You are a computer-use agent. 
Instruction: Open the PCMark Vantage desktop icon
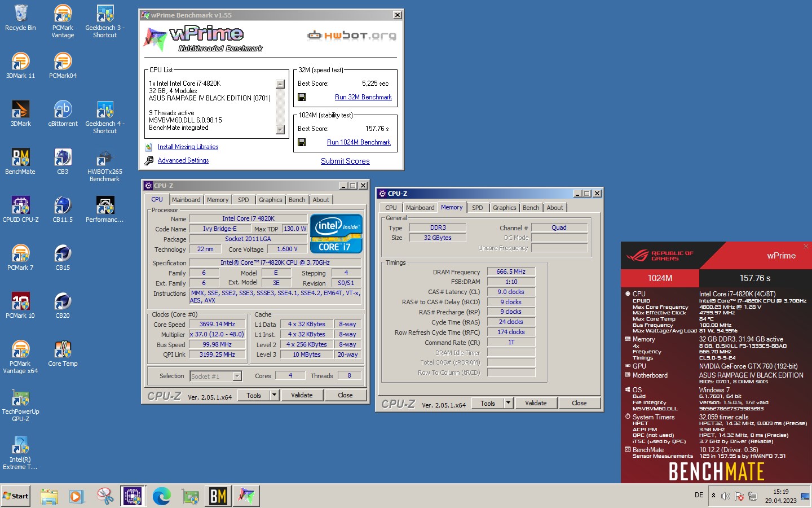point(63,21)
